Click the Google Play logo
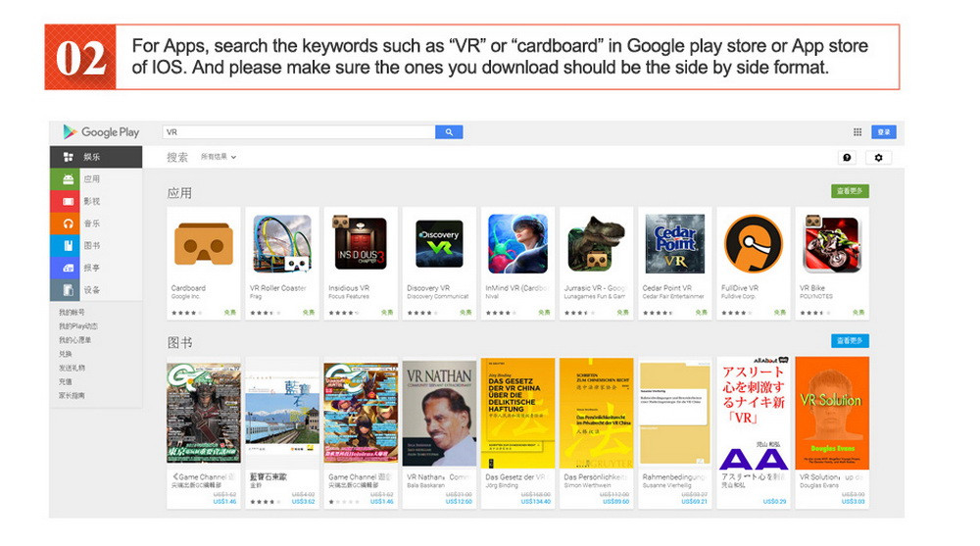The width and height of the screenshot is (980, 546). coord(102,132)
